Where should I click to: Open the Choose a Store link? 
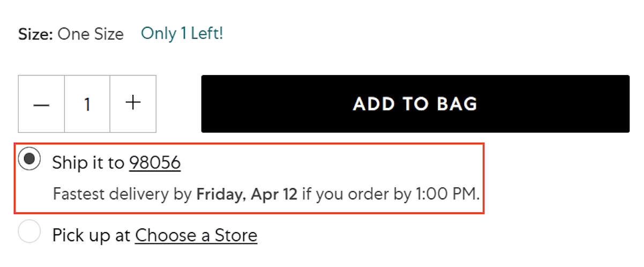click(196, 235)
